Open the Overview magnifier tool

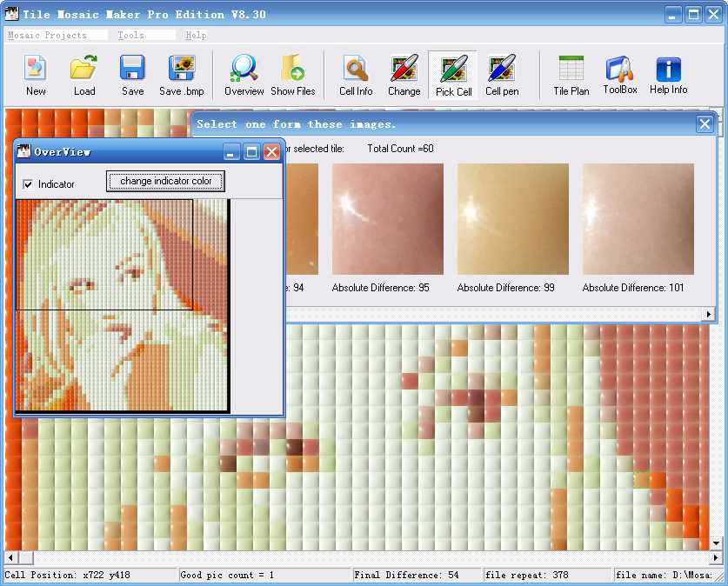pyautogui.click(x=244, y=70)
